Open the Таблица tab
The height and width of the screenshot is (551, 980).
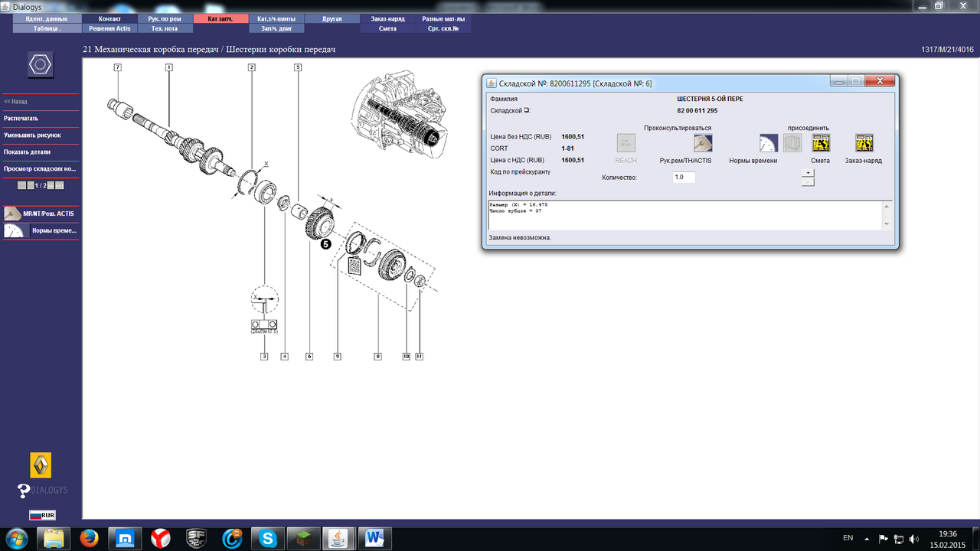tap(46, 28)
